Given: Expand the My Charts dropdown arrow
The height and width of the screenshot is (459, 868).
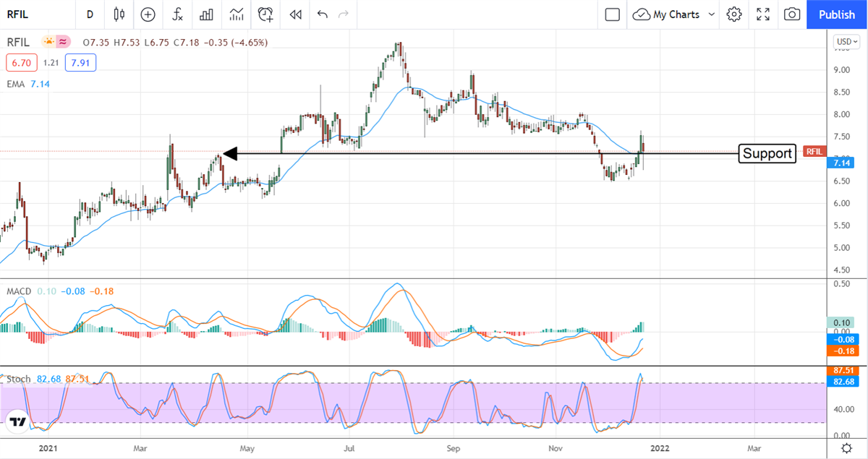Looking at the screenshot, I should point(712,14).
